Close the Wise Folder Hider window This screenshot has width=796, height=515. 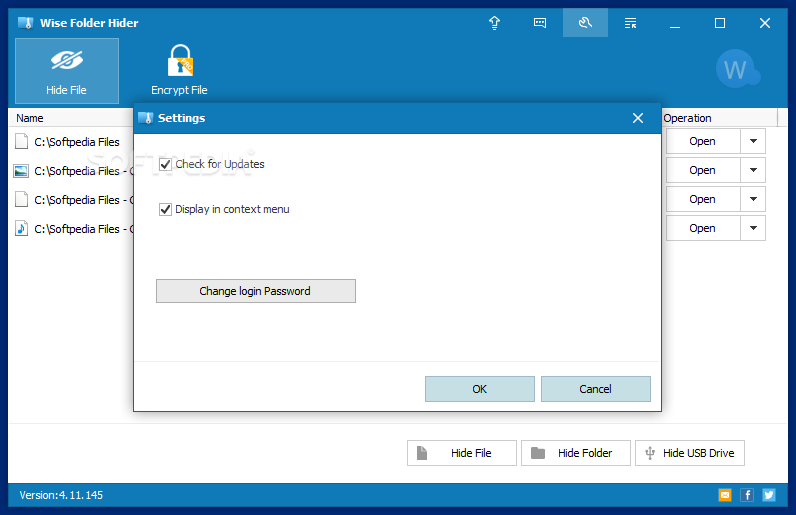coord(765,23)
